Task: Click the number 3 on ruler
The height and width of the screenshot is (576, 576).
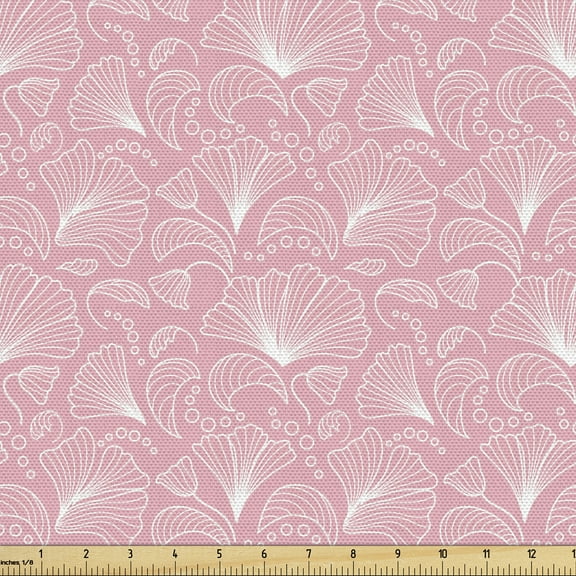Action: tap(130, 554)
